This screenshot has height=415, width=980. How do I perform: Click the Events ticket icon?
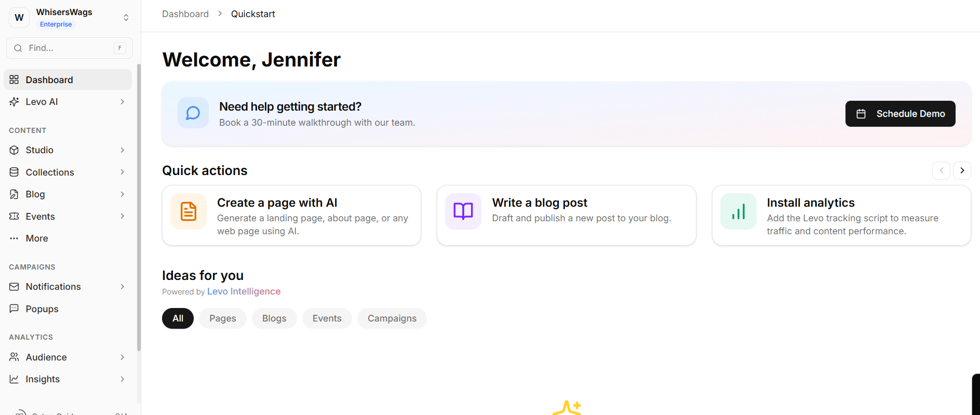pos(14,216)
